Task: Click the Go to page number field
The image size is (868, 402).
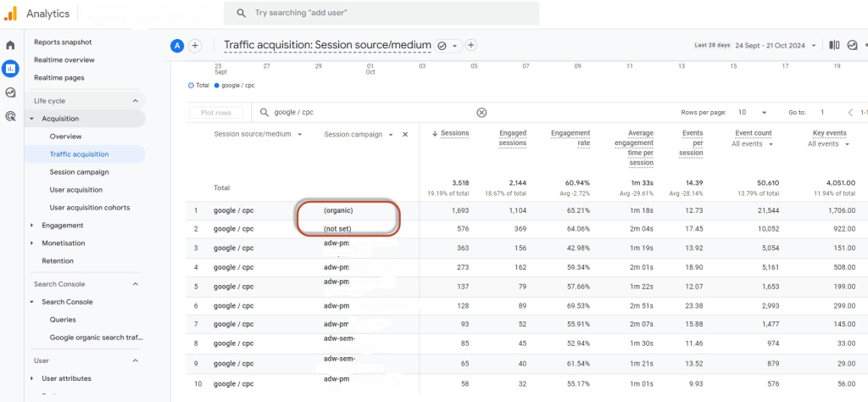Action: tap(822, 113)
